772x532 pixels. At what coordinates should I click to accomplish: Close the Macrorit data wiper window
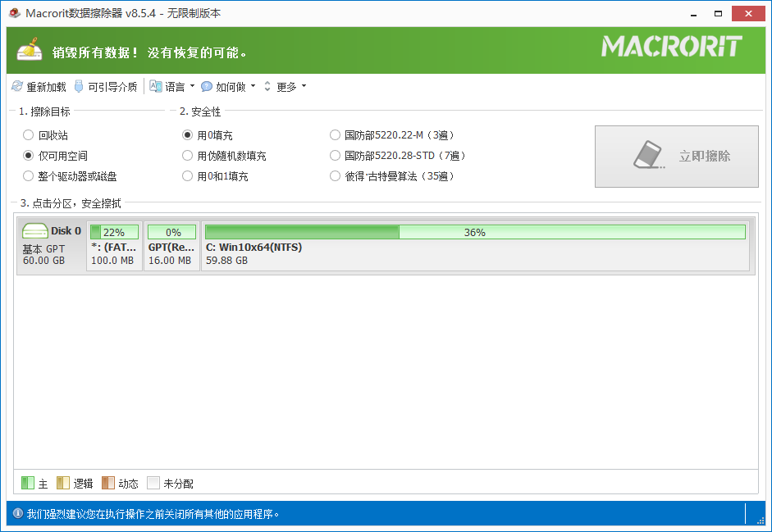tap(748, 13)
